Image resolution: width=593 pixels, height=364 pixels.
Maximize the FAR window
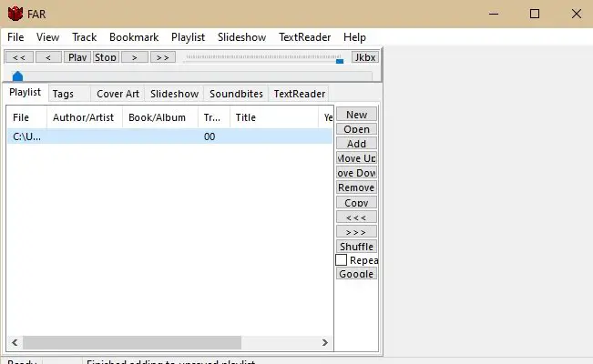click(535, 14)
